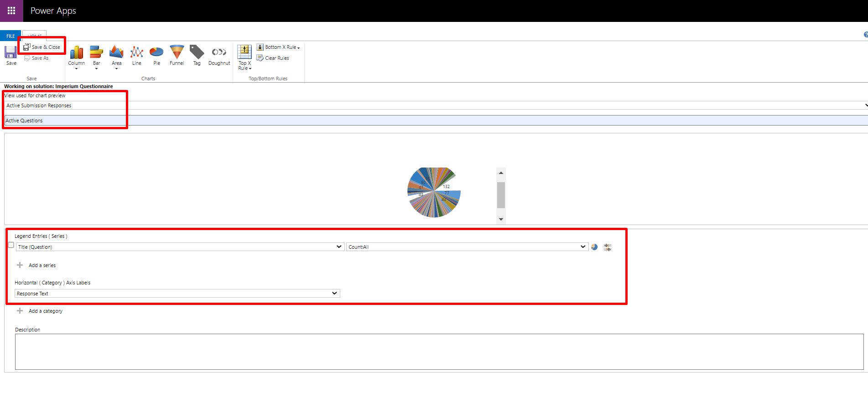Viewport: 868px width, 399px height.
Task: Click the chart legend scrollbar thumb
Action: coord(501,195)
